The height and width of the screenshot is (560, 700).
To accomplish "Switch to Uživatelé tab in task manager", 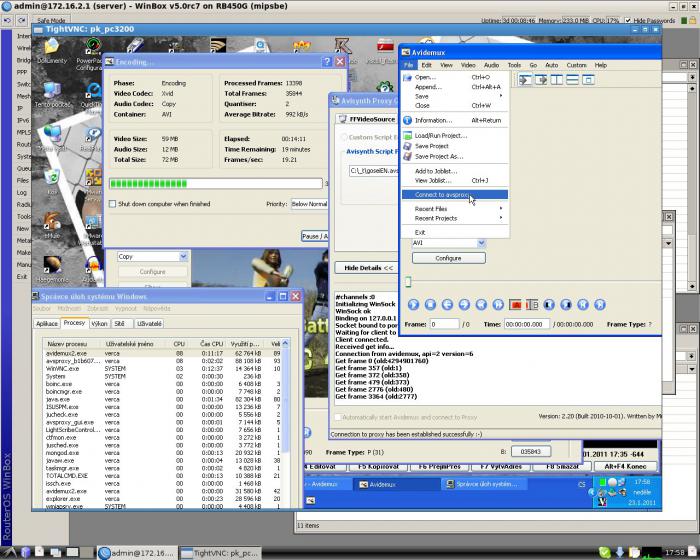I will [x=150, y=324].
